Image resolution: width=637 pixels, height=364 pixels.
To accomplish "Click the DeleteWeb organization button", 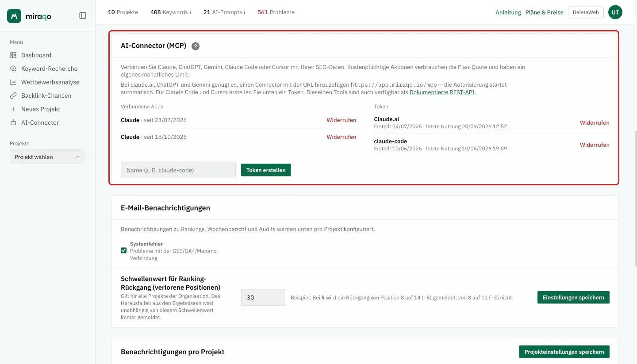I will [585, 12].
